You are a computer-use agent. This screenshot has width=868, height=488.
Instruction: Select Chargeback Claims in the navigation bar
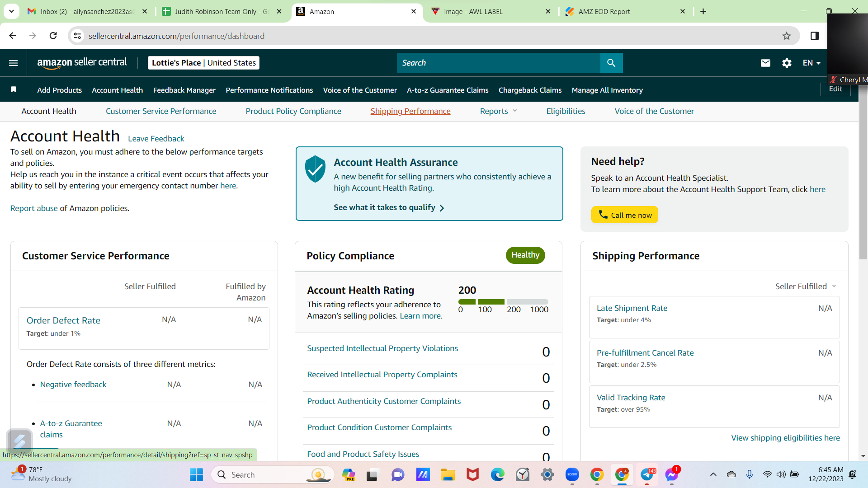[x=530, y=90]
